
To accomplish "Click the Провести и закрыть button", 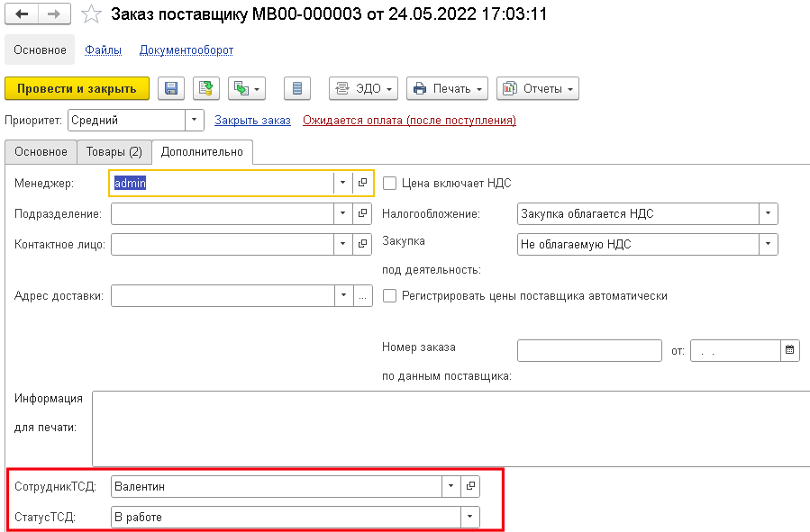I will [77, 88].
